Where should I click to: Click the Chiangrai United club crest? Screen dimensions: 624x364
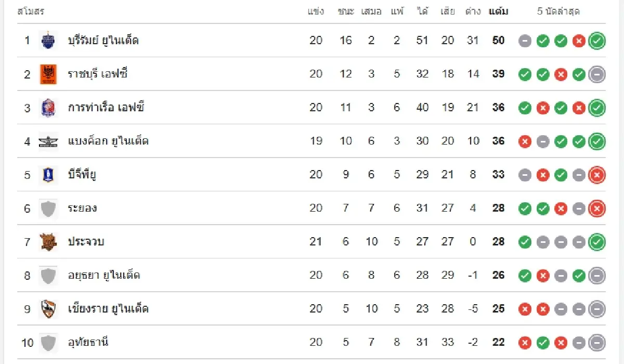(48, 309)
